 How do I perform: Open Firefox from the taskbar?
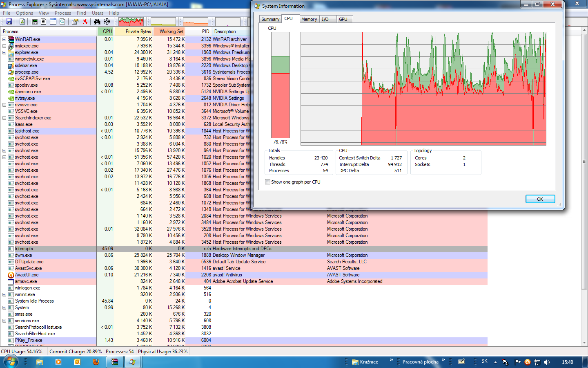point(96,362)
